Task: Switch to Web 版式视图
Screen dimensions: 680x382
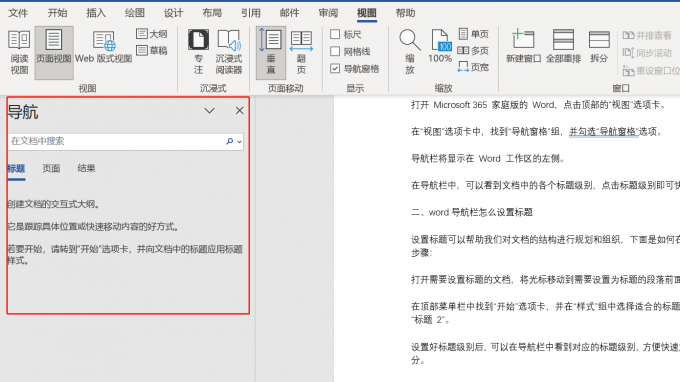Action: pos(104,47)
